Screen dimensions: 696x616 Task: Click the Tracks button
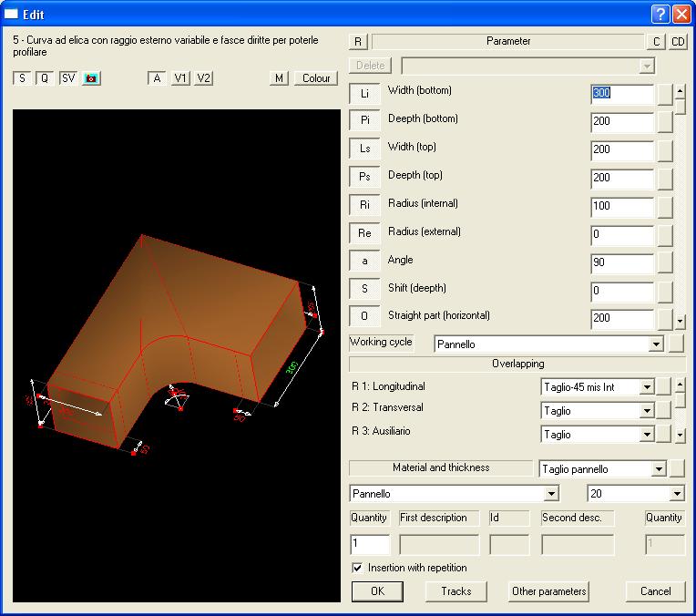[x=456, y=591]
